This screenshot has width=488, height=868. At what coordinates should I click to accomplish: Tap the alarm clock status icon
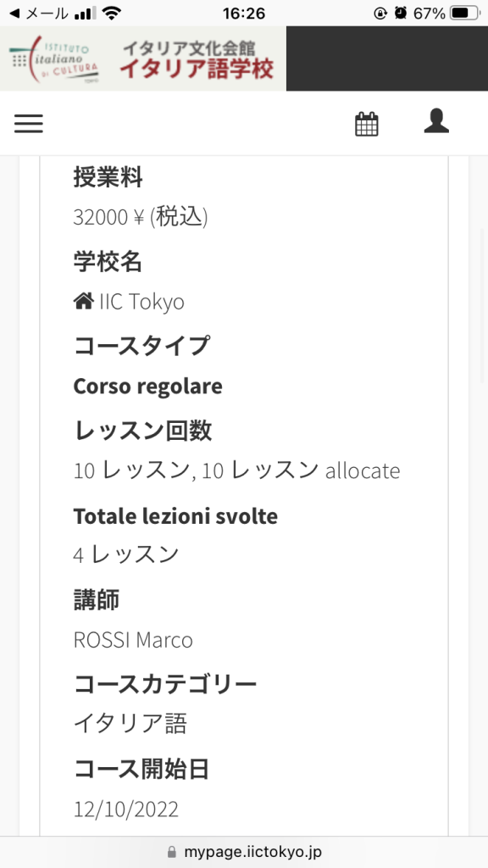tap(401, 14)
